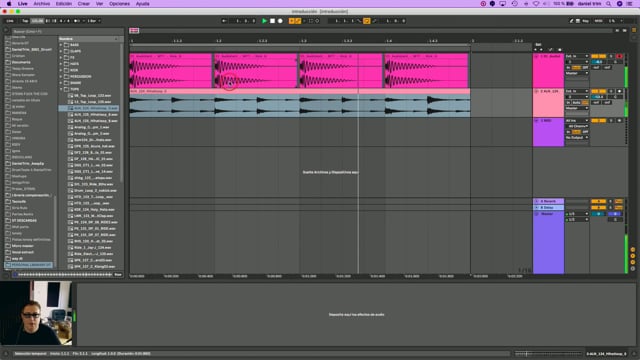Arm recording on track 1
The height and width of the screenshot is (360, 640).
click(x=620, y=56)
